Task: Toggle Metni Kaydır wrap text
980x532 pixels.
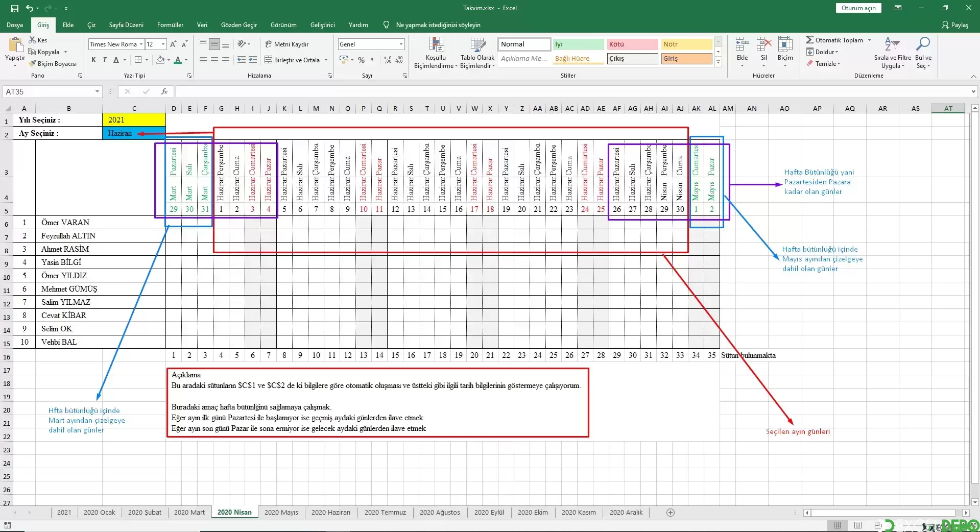Action: [x=286, y=44]
